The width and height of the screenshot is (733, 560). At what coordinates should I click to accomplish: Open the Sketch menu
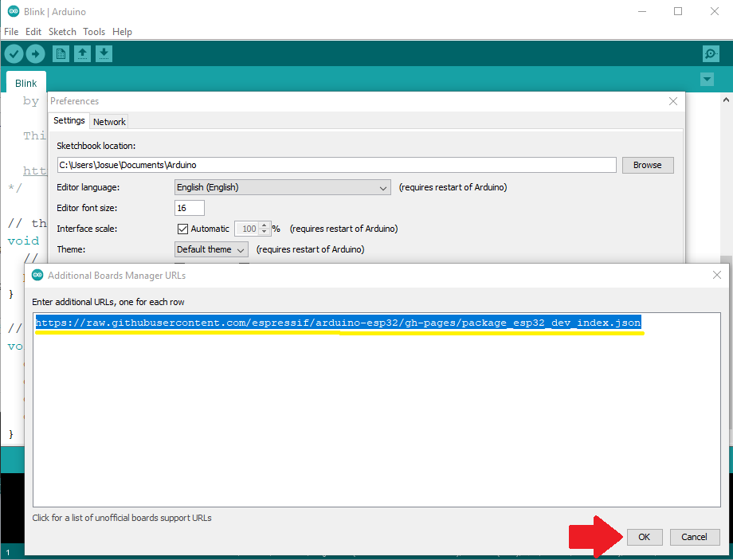62,32
